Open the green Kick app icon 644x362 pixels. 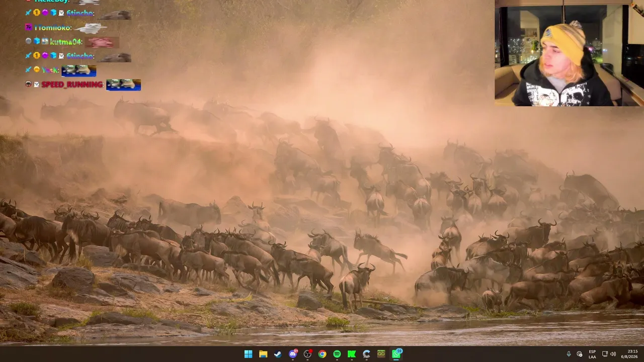point(352,354)
